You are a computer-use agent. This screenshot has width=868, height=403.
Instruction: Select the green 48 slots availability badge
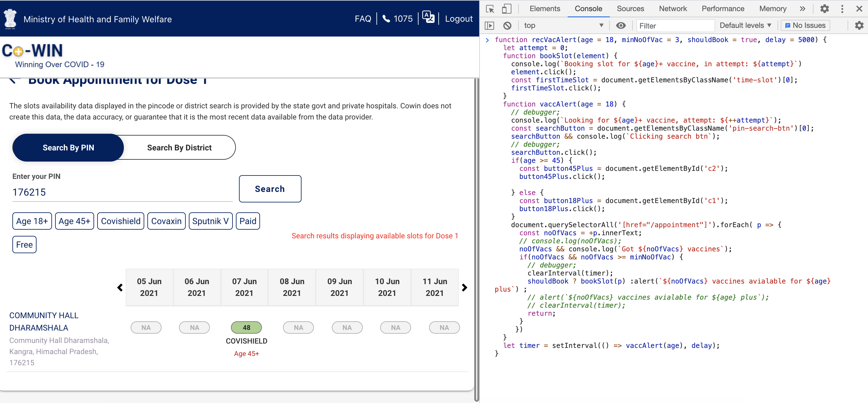click(246, 327)
